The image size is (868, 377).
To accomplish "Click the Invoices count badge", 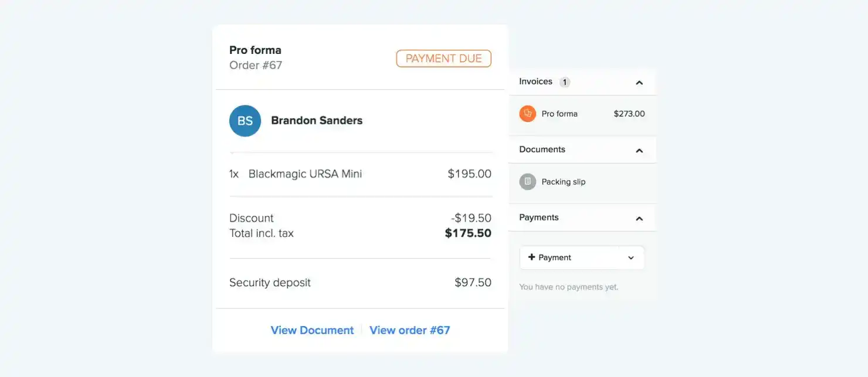I will [x=564, y=81].
